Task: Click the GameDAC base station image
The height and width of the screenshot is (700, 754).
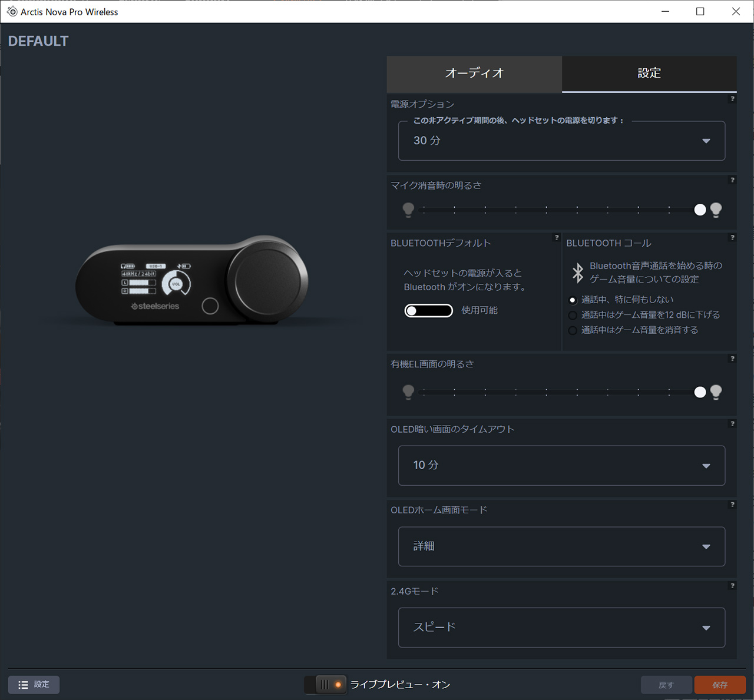Action: pyautogui.click(x=192, y=281)
